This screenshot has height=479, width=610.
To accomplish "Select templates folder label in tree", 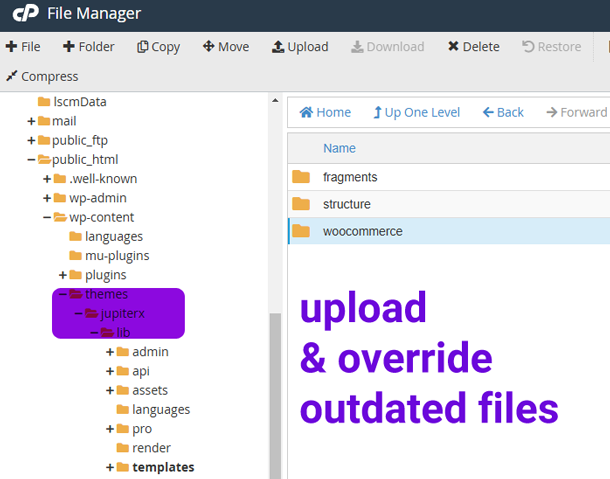I will [163, 467].
